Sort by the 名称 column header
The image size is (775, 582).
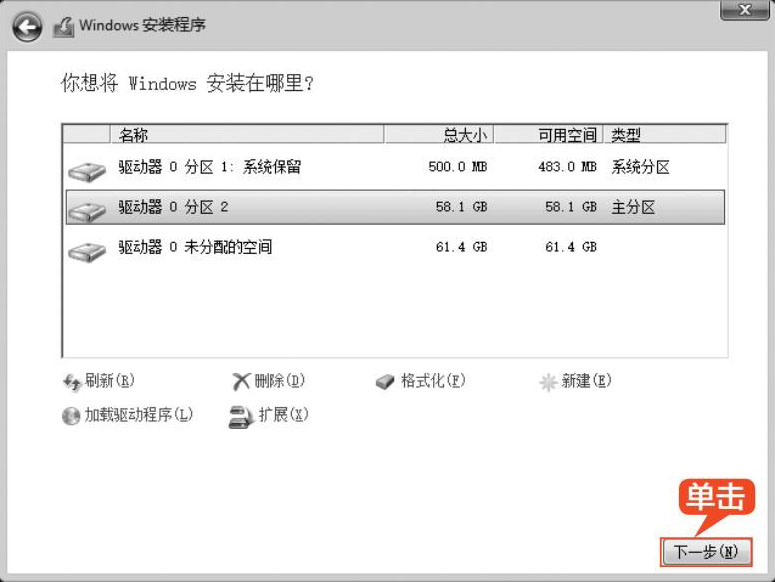tap(247, 134)
